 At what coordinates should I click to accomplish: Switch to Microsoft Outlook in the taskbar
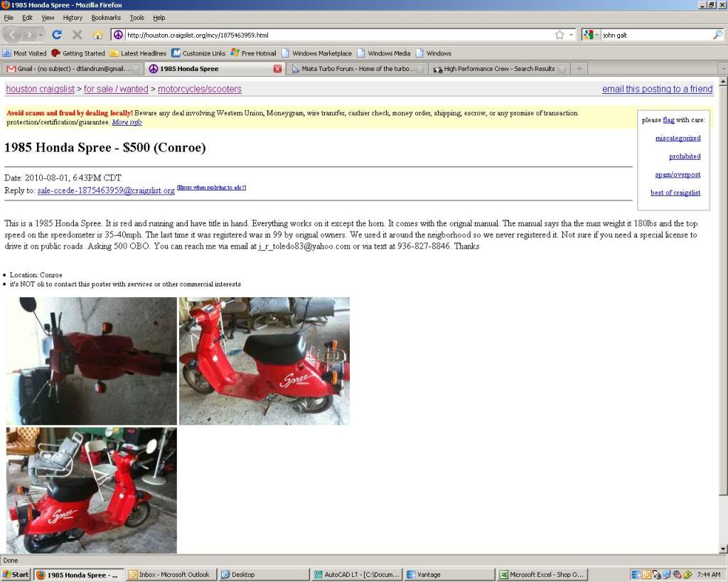point(170,573)
